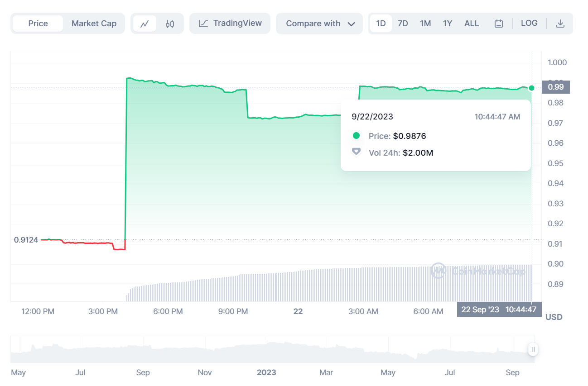The image size is (588, 386).
Task: Click the Nov label in the navigator
Action: click(205, 372)
